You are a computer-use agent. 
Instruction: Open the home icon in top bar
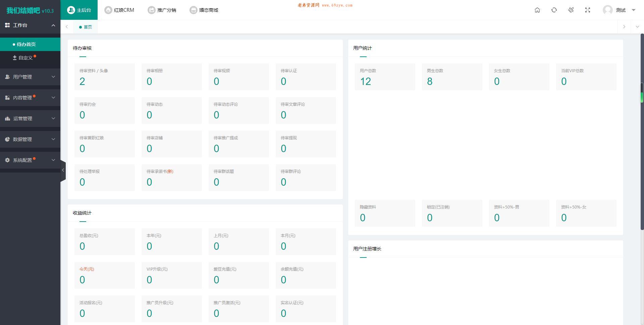537,10
